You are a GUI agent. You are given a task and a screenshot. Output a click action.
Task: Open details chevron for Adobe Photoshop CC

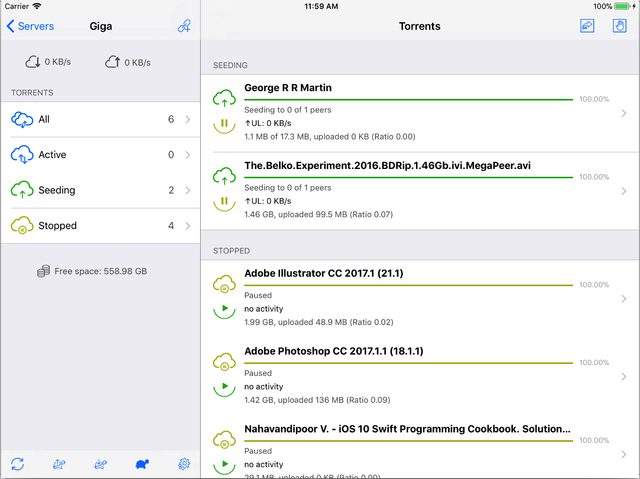coord(624,377)
